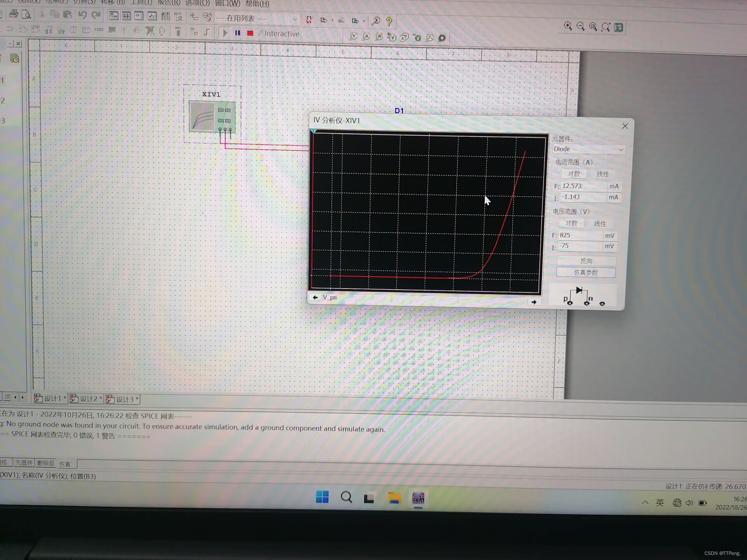747x560 pixels.
Task: Select logarithmic (对数) for voltage range
Action: pyautogui.click(x=571, y=223)
